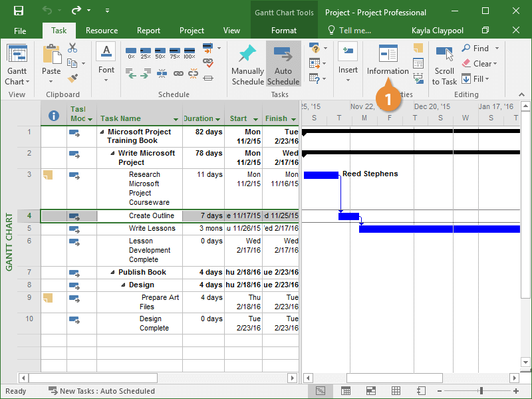This screenshot has width=532, height=399.
Task: Select the Cut scissors icon
Action: coord(72,49)
